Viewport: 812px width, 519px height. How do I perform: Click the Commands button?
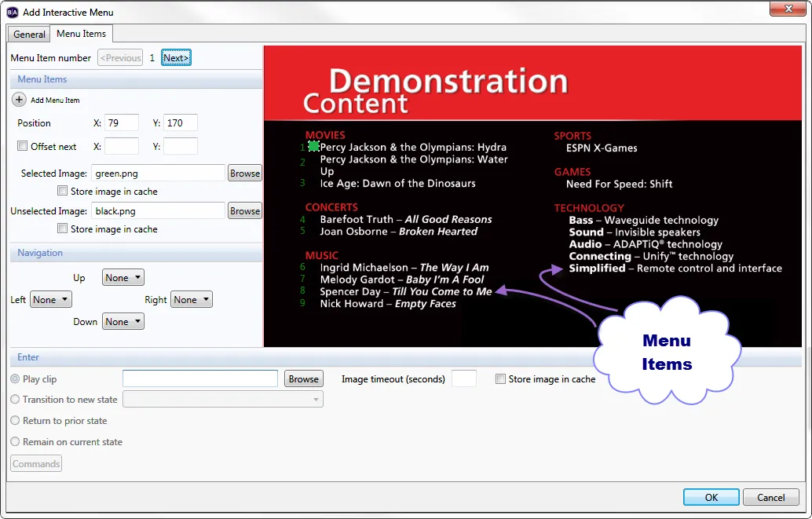pyautogui.click(x=36, y=463)
